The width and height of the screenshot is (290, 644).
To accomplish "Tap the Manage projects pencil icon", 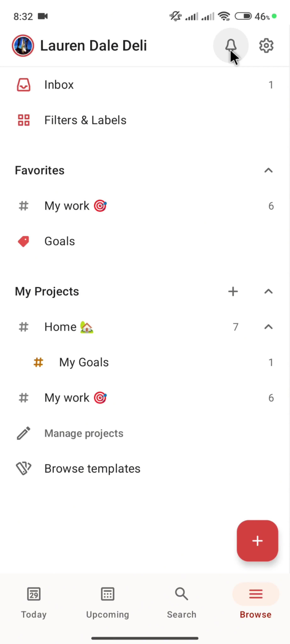I will (x=23, y=433).
